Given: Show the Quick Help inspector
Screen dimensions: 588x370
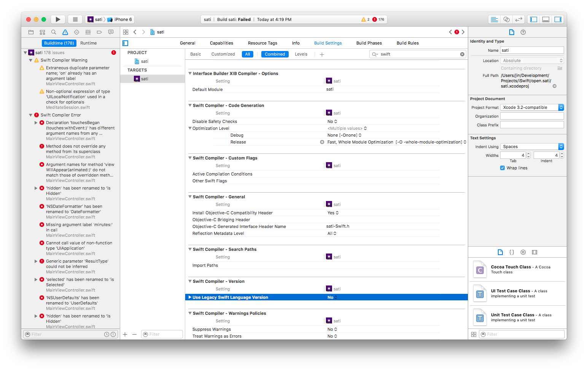Looking at the screenshot, I should [523, 32].
